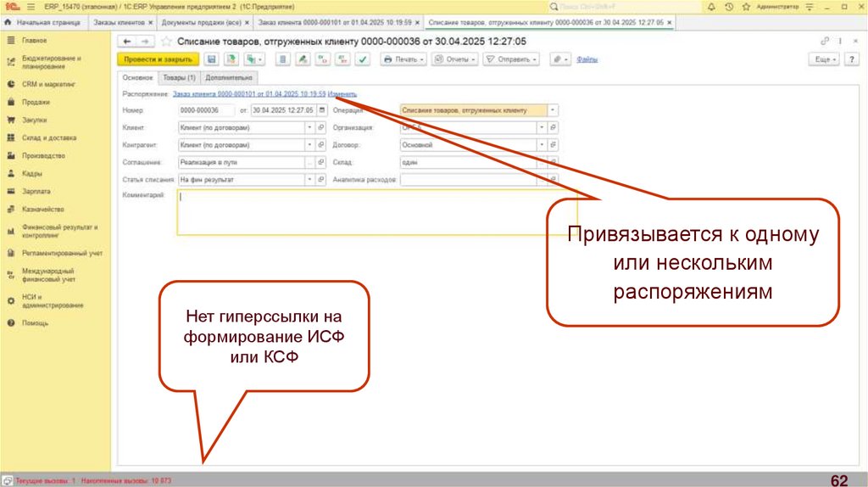868x487 pixels.
Task: Click the document movements report icon
Action: click(283, 59)
